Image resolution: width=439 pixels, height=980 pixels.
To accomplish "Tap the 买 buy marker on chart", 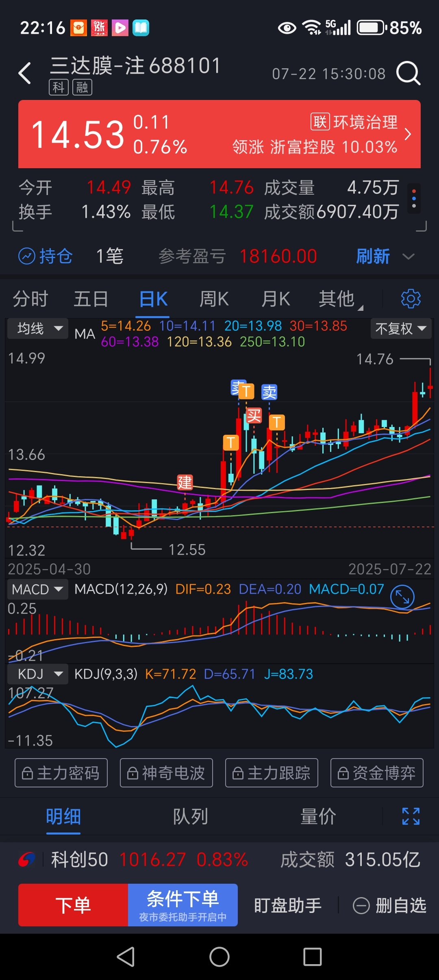I will [254, 415].
